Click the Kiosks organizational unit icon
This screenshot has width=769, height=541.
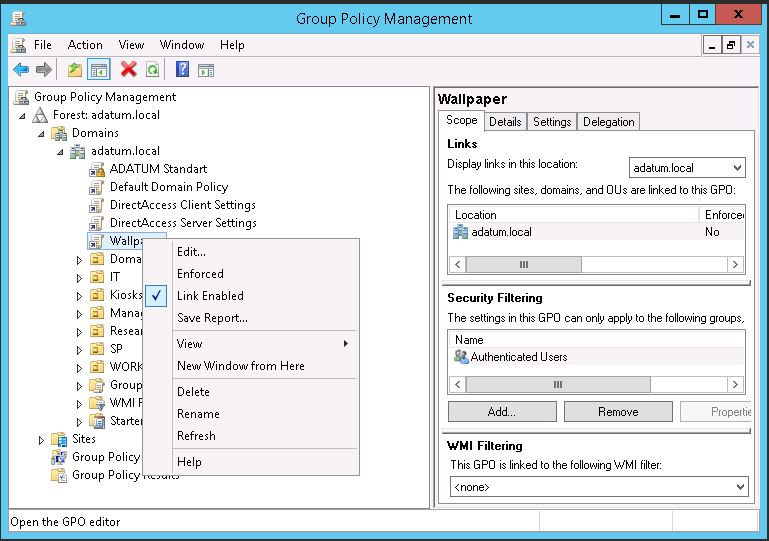coord(97,295)
